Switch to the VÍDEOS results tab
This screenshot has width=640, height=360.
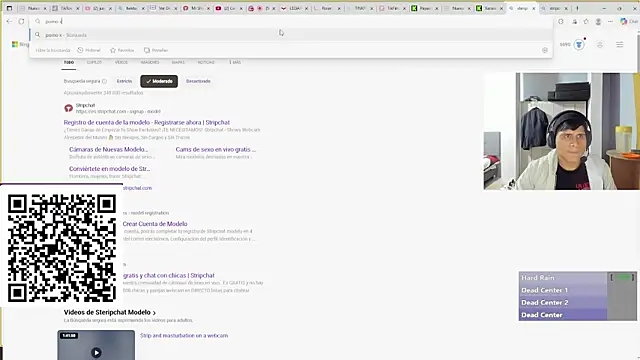(121, 62)
